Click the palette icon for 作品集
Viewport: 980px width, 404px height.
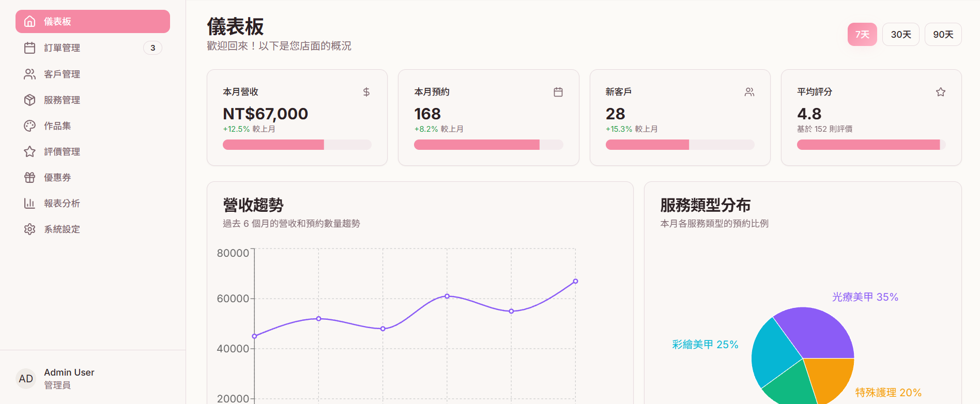point(30,126)
